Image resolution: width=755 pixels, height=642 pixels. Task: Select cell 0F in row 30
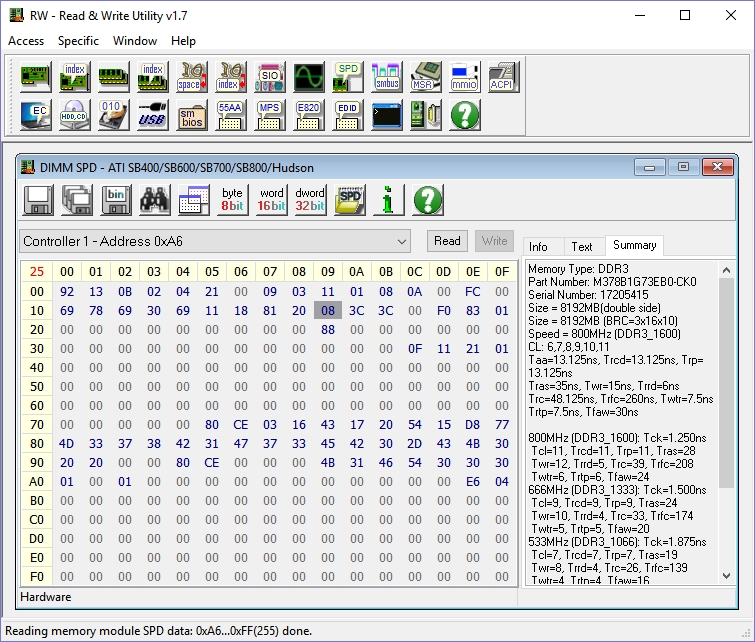pos(415,349)
